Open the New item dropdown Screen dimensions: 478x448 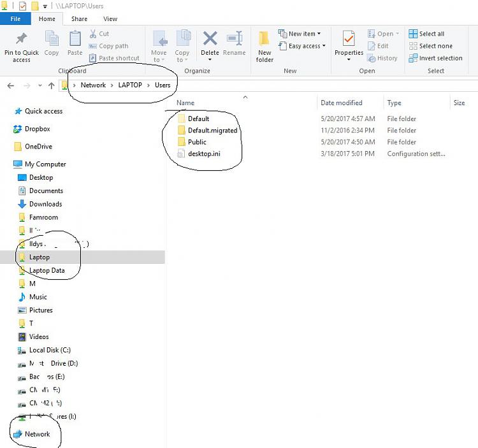[x=300, y=34]
